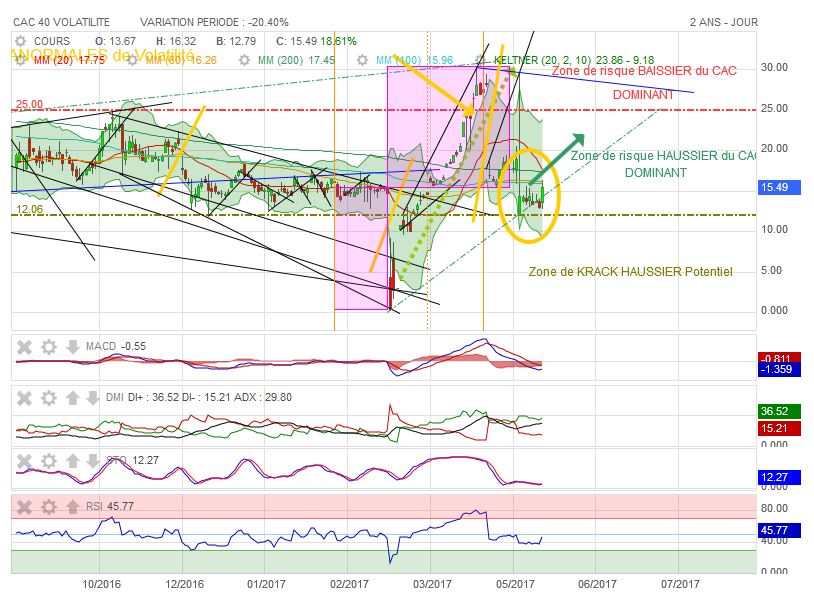Click the MACD signal tag -1.359
The height and width of the screenshot is (601, 814).
(779, 370)
